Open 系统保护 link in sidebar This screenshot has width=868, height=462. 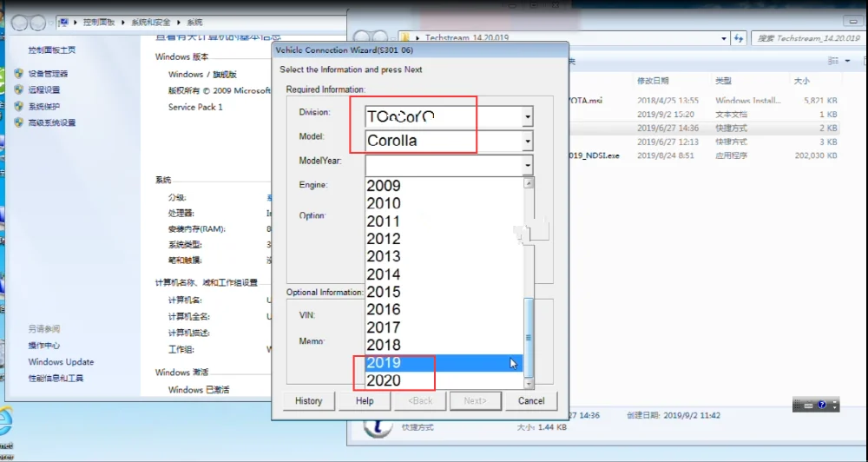pyautogui.click(x=44, y=106)
